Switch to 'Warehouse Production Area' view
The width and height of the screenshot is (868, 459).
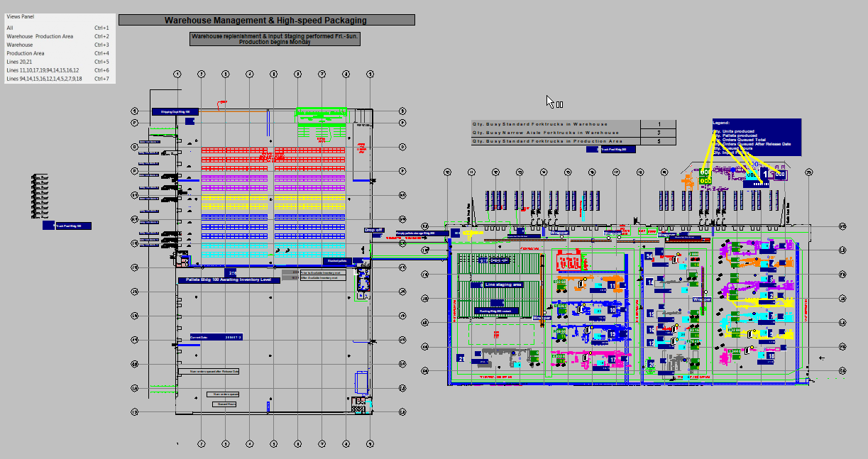click(x=40, y=36)
